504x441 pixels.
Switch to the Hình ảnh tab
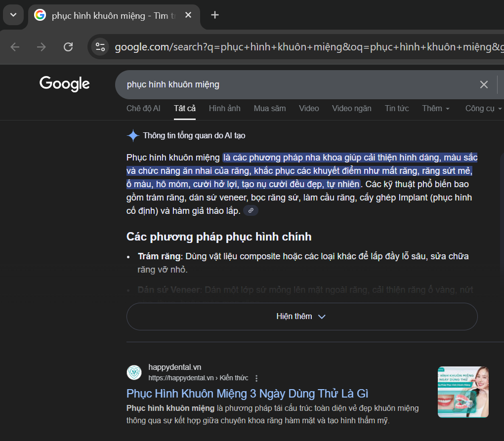pyautogui.click(x=224, y=109)
